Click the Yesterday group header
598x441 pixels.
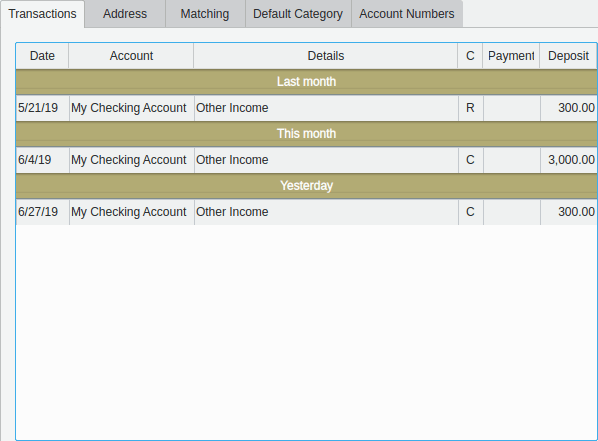point(306,186)
